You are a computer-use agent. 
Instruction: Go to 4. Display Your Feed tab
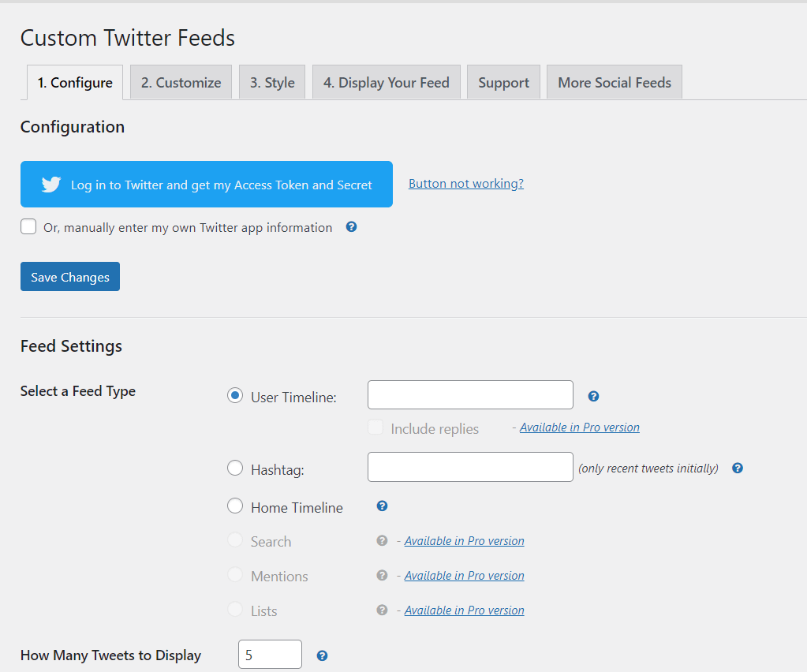pyautogui.click(x=387, y=82)
